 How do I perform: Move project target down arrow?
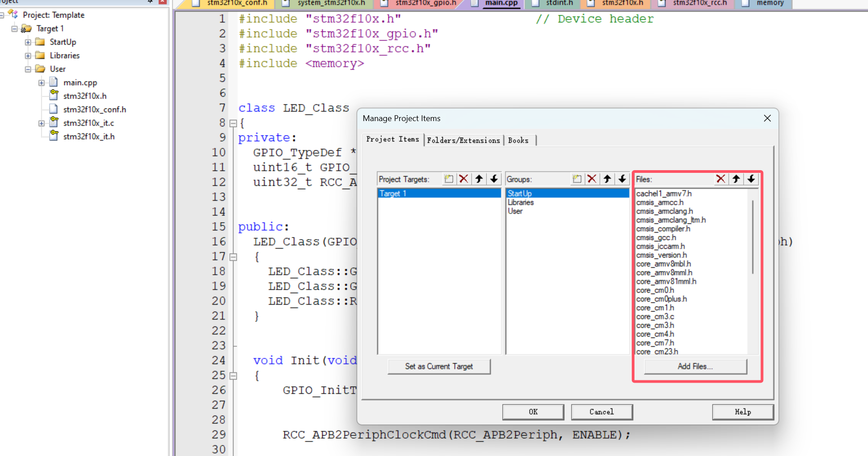(494, 179)
